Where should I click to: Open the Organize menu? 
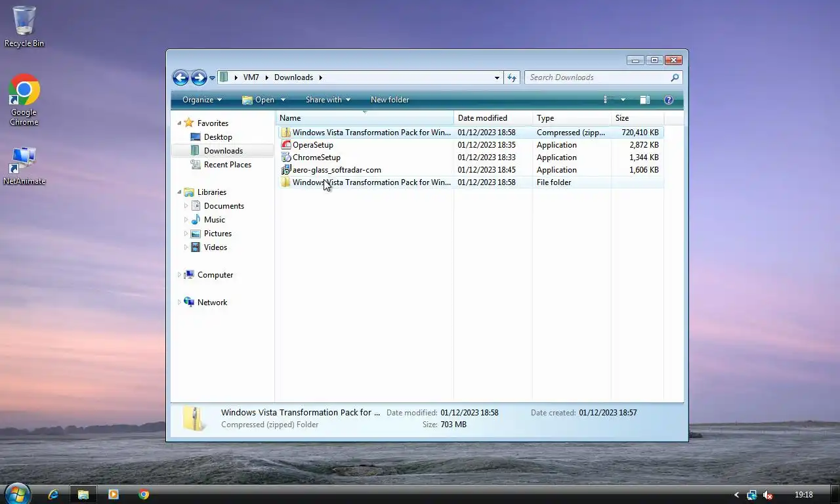pyautogui.click(x=202, y=100)
